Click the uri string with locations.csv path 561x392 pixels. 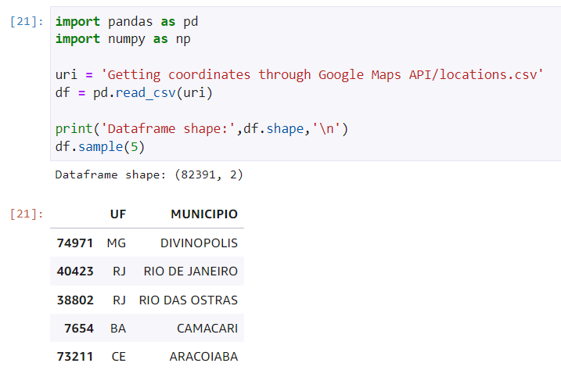(x=322, y=75)
